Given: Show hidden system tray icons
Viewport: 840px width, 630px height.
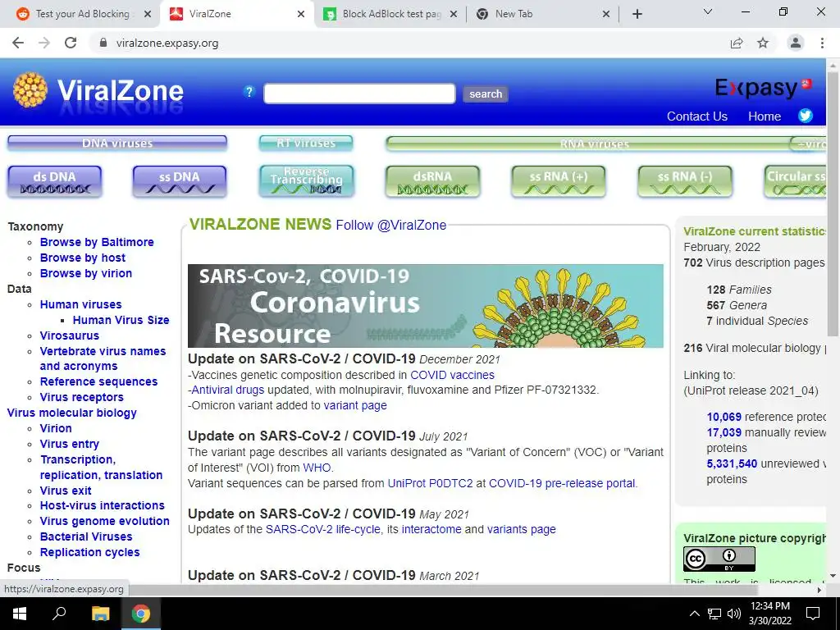Looking at the screenshot, I should (x=694, y=614).
